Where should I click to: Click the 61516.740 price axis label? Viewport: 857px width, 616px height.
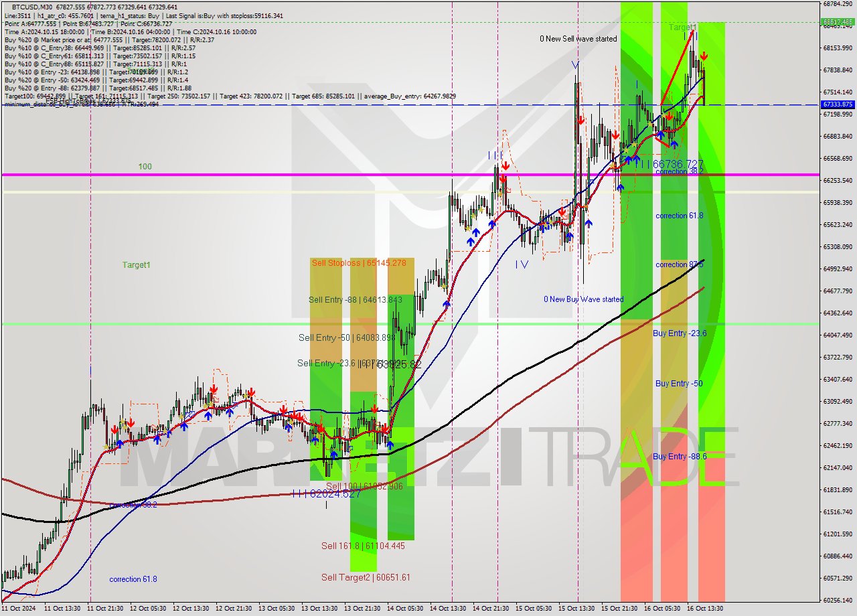(837, 512)
